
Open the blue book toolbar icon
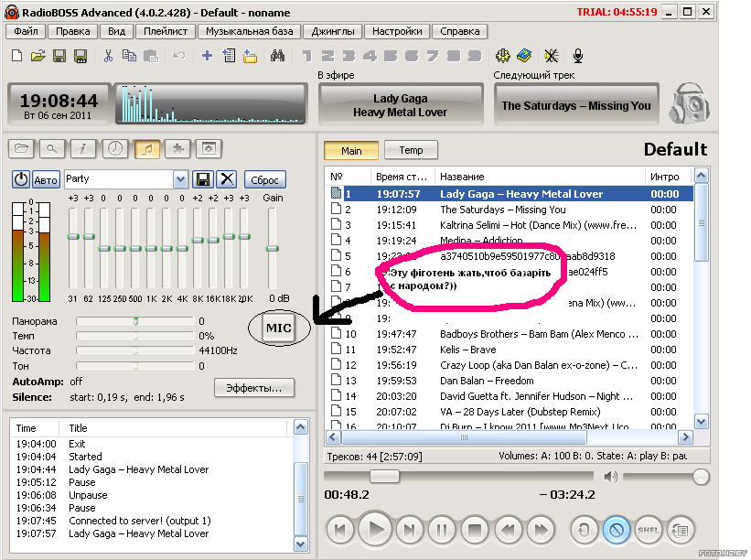(524, 56)
